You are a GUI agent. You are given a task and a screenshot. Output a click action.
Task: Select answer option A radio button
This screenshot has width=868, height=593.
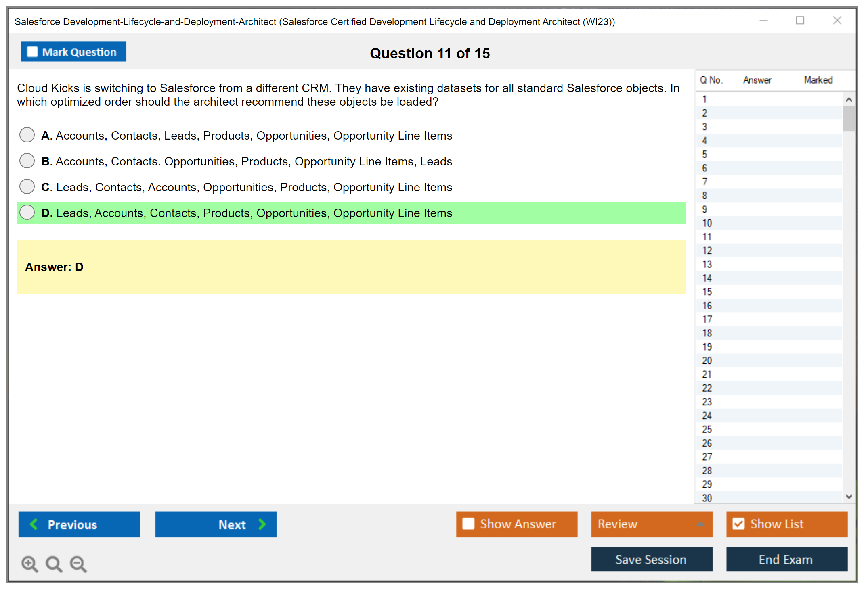click(x=27, y=135)
